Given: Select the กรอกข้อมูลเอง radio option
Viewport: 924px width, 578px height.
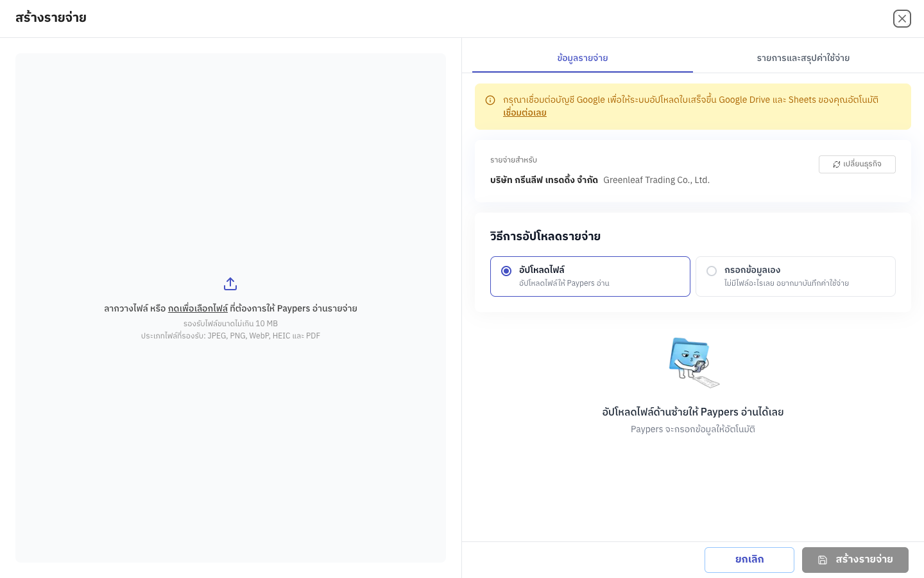Looking at the screenshot, I should click(712, 271).
